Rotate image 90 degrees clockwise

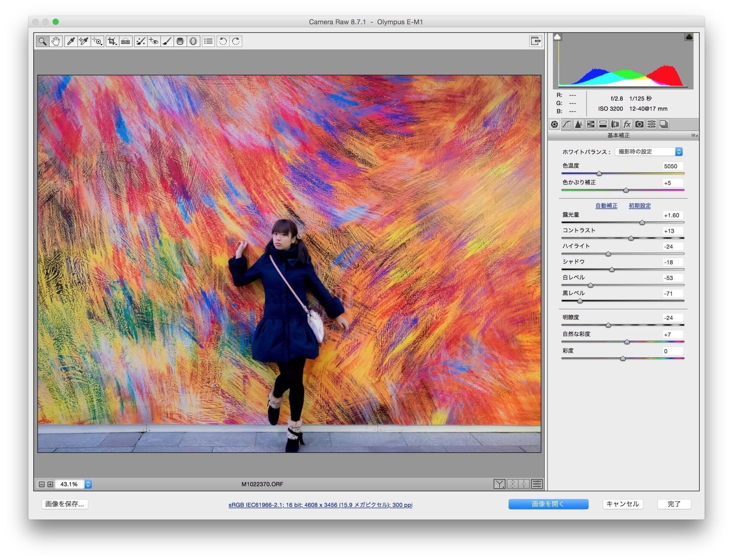tap(236, 41)
